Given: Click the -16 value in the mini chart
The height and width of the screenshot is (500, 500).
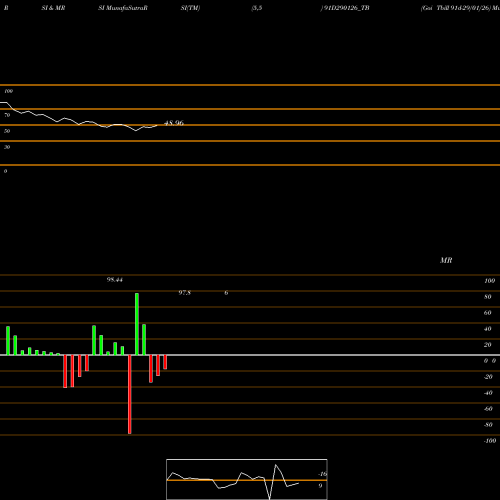Looking at the screenshot, I should [323, 474].
